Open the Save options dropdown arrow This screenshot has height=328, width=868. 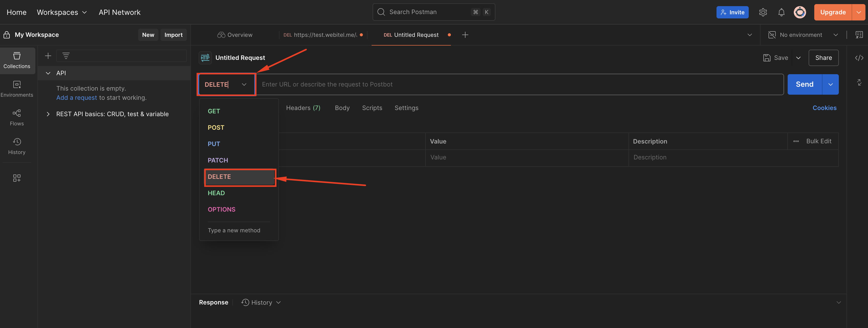(x=798, y=58)
